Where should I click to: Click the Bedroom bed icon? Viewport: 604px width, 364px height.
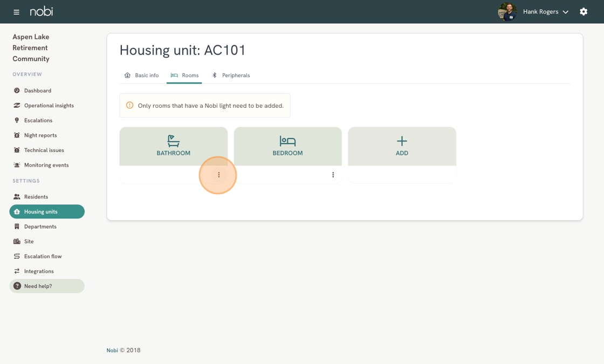(x=287, y=141)
